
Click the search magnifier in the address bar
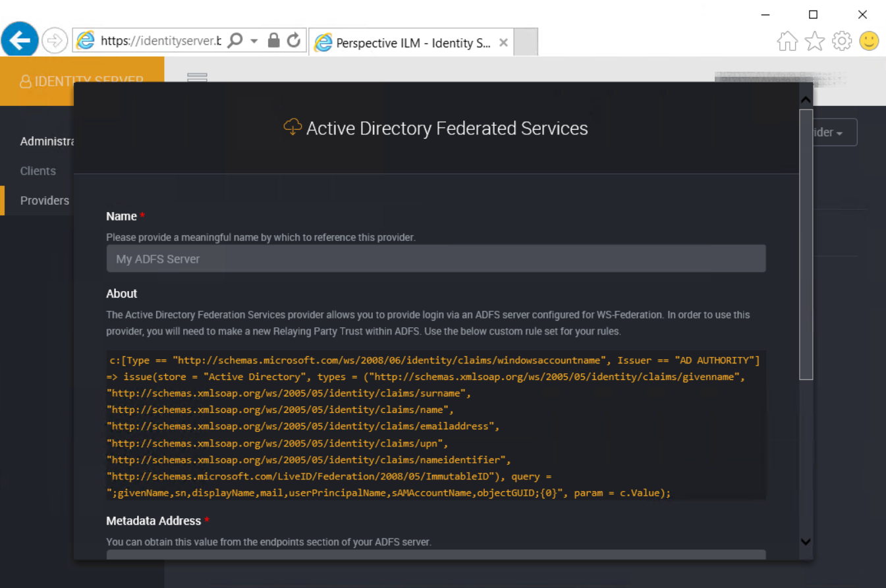235,41
